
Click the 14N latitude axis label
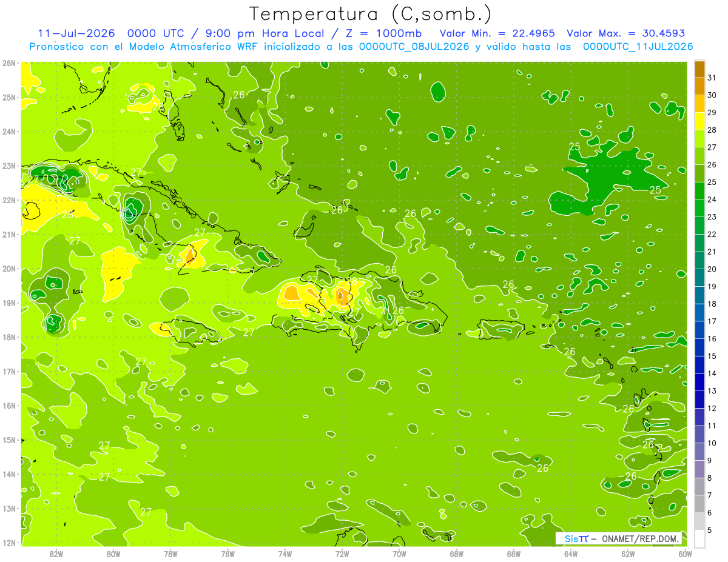click(9, 474)
